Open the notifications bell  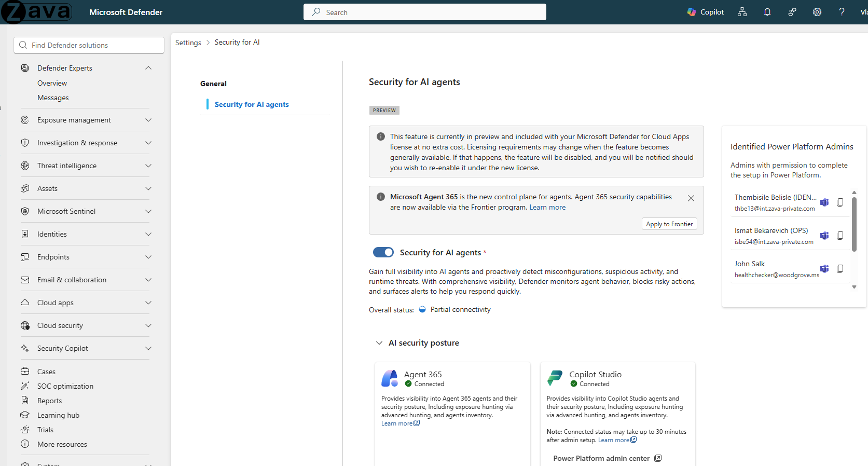(x=767, y=12)
